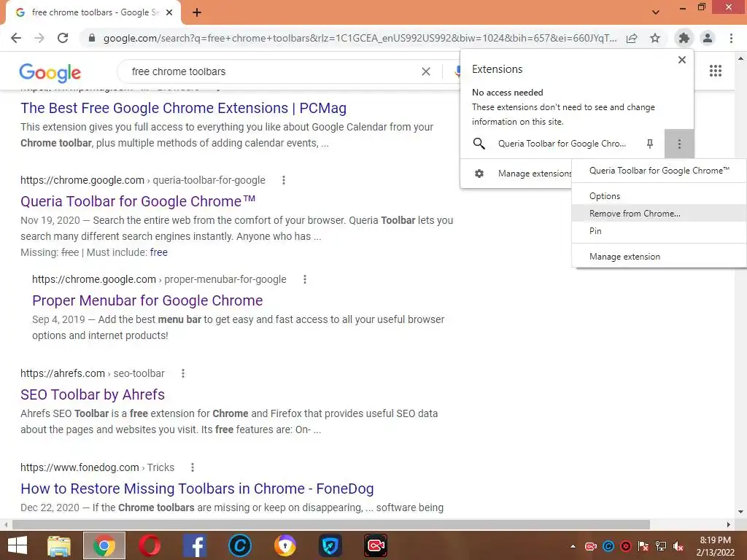Open the orange shield browser taskbar icon

point(285,545)
